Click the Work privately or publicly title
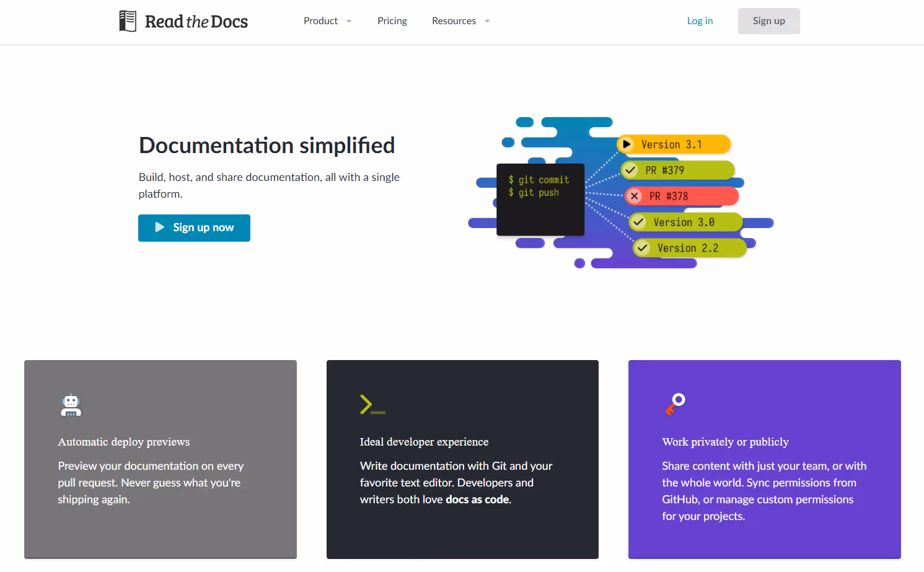 click(x=725, y=442)
